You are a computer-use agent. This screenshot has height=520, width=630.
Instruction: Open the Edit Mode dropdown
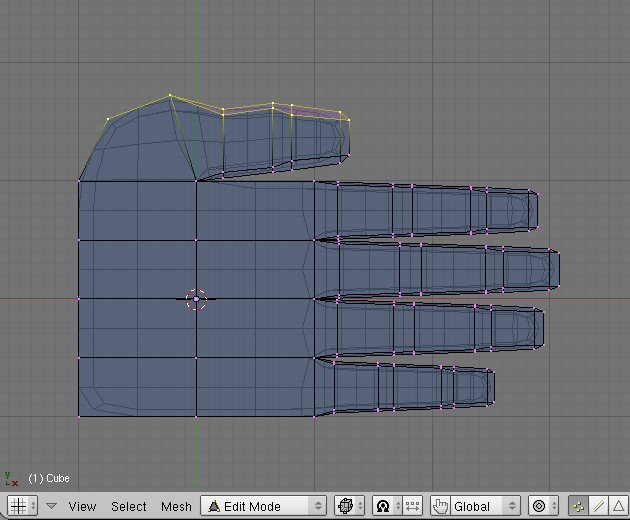tap(264, 506)
